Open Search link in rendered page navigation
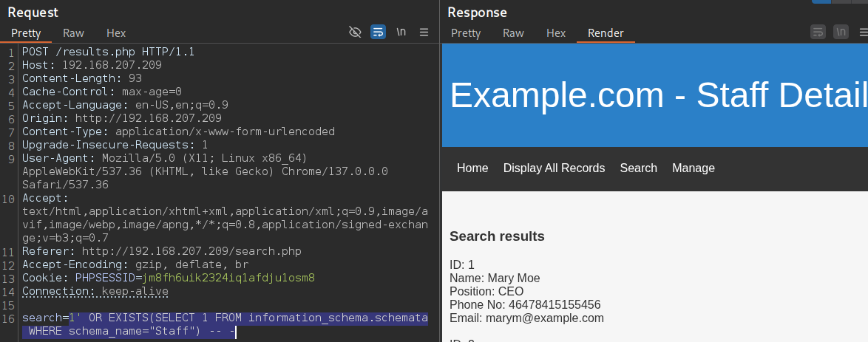The image size is (868, 342). (638, 168)
